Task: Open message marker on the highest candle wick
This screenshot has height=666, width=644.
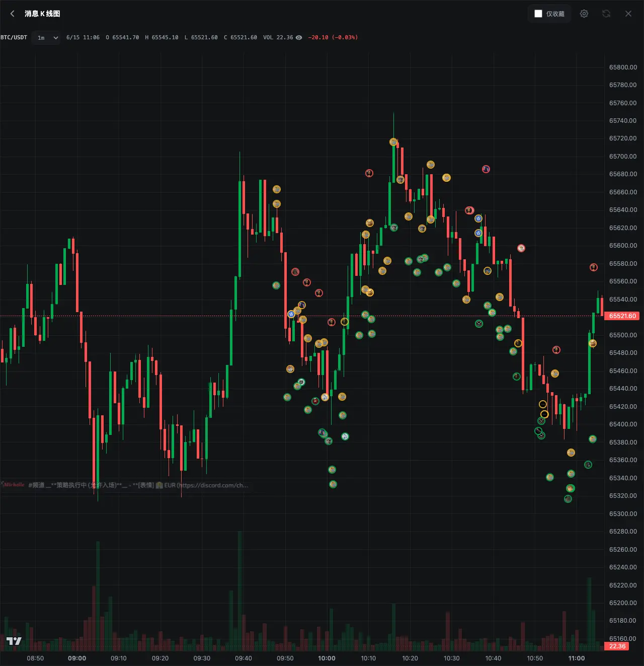Action: coord(393,142)
